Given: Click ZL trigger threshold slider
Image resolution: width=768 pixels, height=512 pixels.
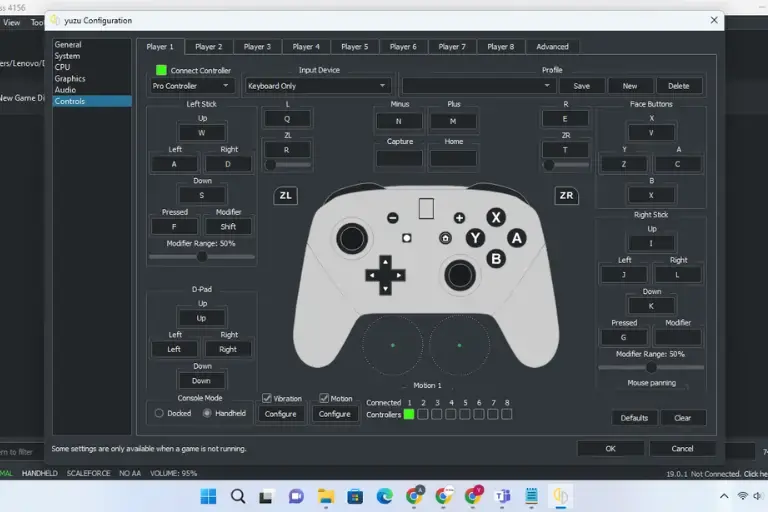Looking at the screenshot, I should point(287,165).
